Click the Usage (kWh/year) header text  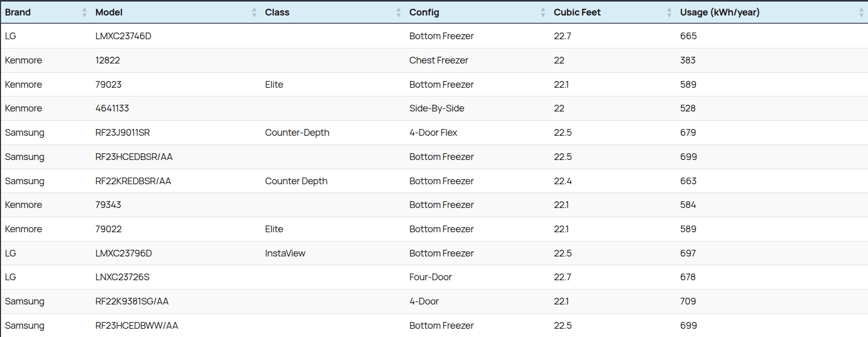pyautogui.click(x=719, y=12)
